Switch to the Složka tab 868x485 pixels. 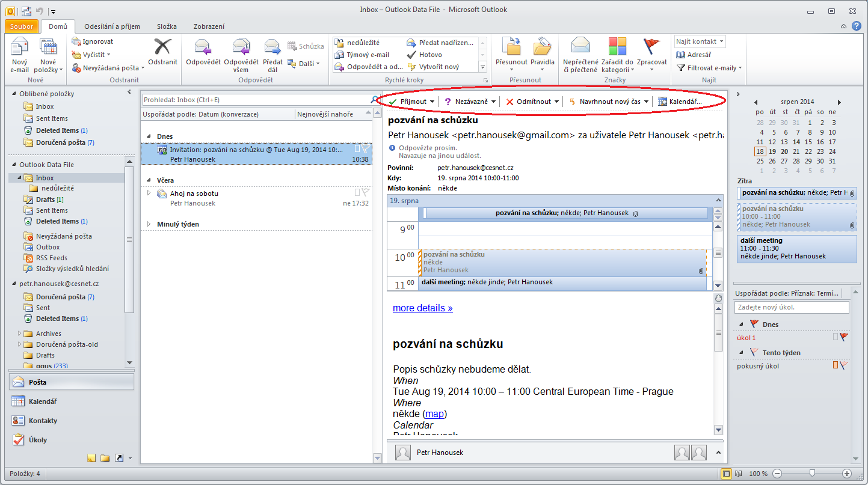click(167, 26)
